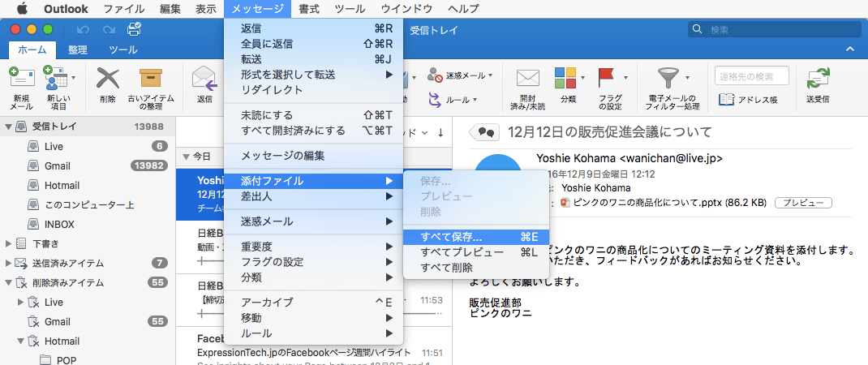Open the ツール menu in menu bar

pos(350,9)
